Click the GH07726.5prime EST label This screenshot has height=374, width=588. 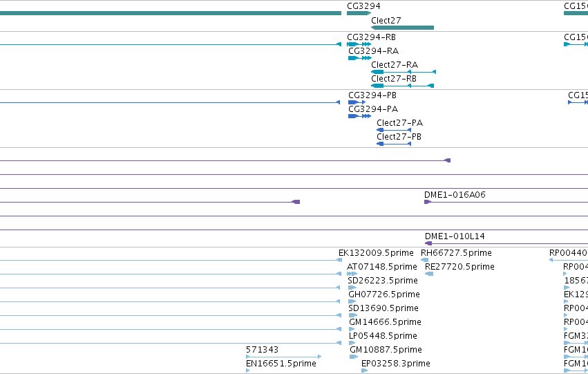[x=384, y=294]
